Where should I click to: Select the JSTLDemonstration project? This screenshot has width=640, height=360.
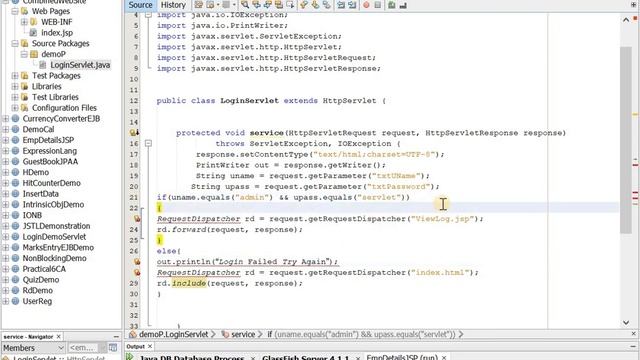point(56,226)
